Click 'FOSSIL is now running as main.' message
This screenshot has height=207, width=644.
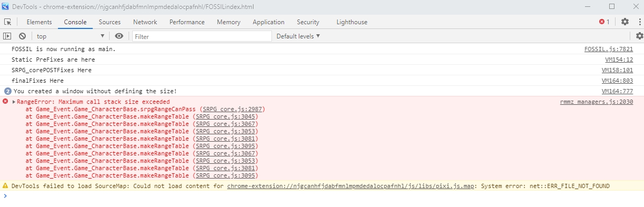click(x=63, y=49)
